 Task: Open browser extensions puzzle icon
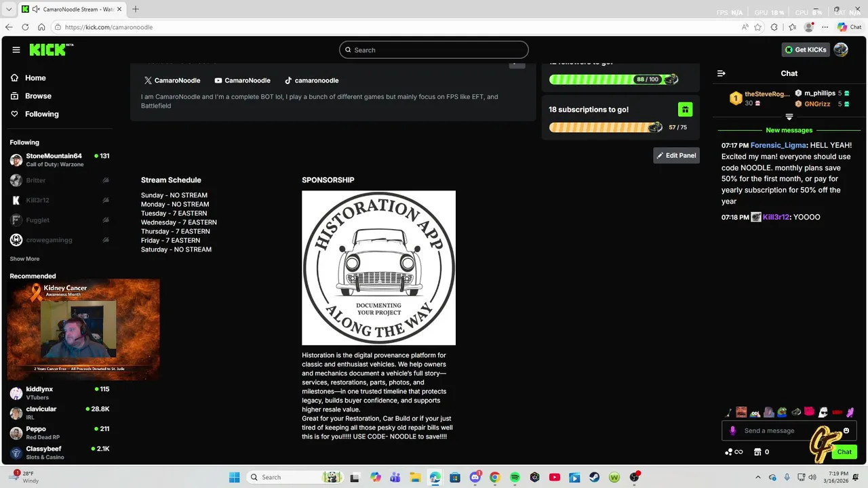(x=775, y=27)
